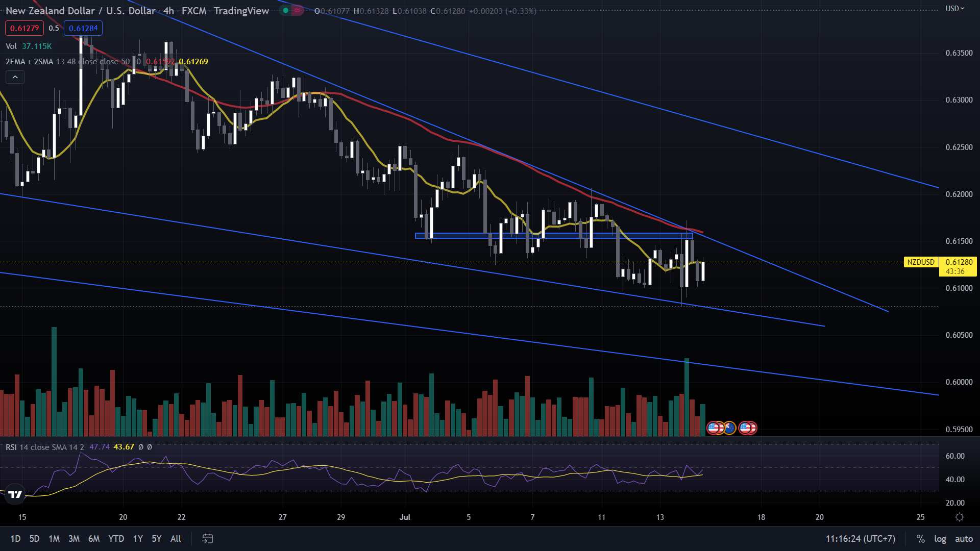
Task: Toggle auto scale with auto button
Action: [x=964, y=539]
